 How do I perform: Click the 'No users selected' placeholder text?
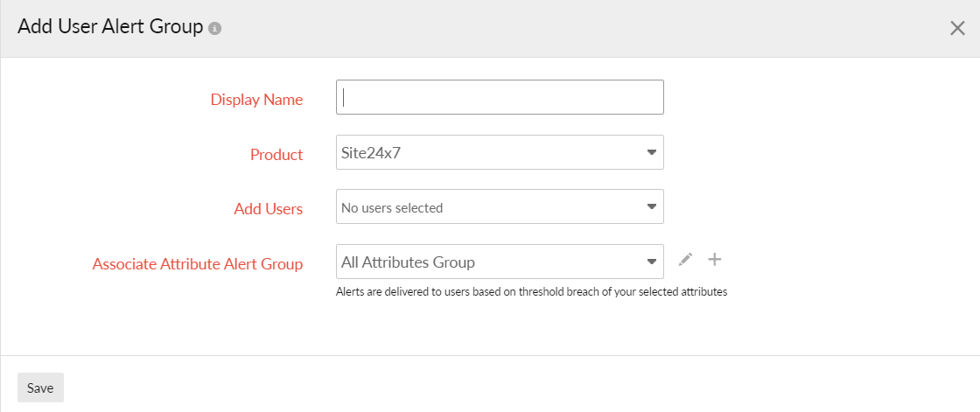coord(392,208)
